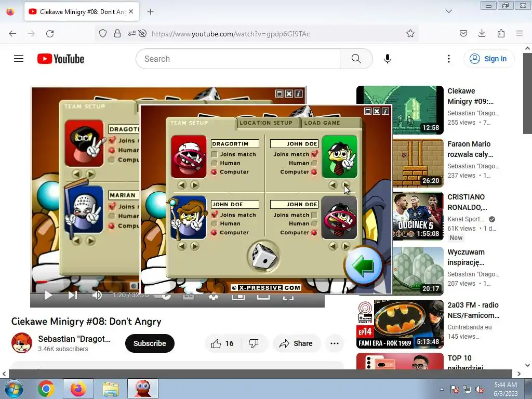Skip to next video in player
The height and width of the screenshot is (399, 532).
coord(73,295)
